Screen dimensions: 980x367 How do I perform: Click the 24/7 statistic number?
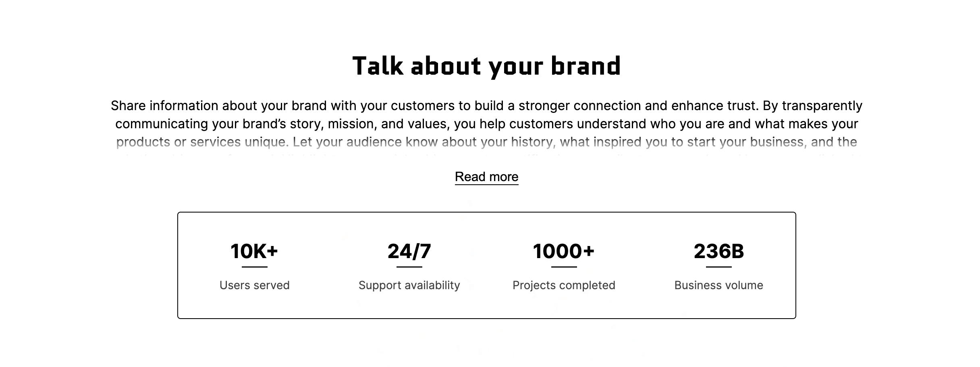tap(409, 251)
